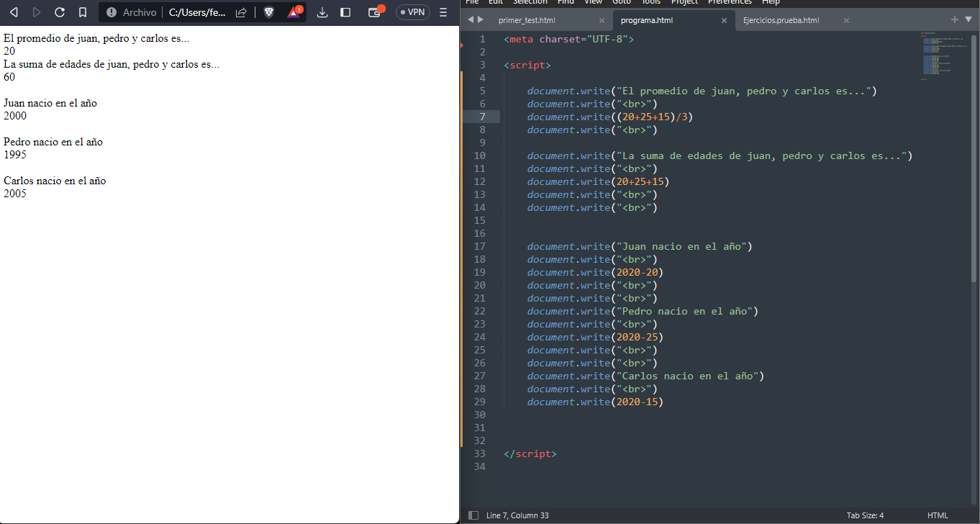Viewport: 980px width, 524px height.
Task: Click the "Pedro nacio en el año" code string
Action: (684, 311)
